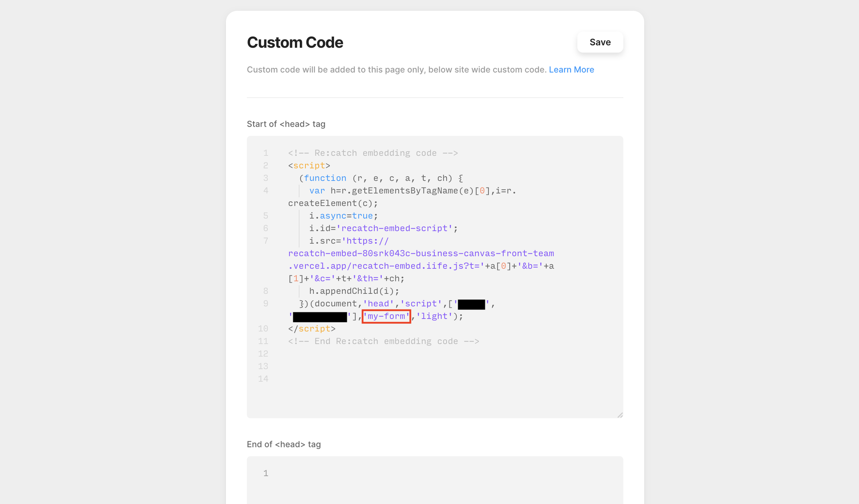The image size is (859, 504).
Task: Click the opening script tag on line 2
Action: pos(309,166)
